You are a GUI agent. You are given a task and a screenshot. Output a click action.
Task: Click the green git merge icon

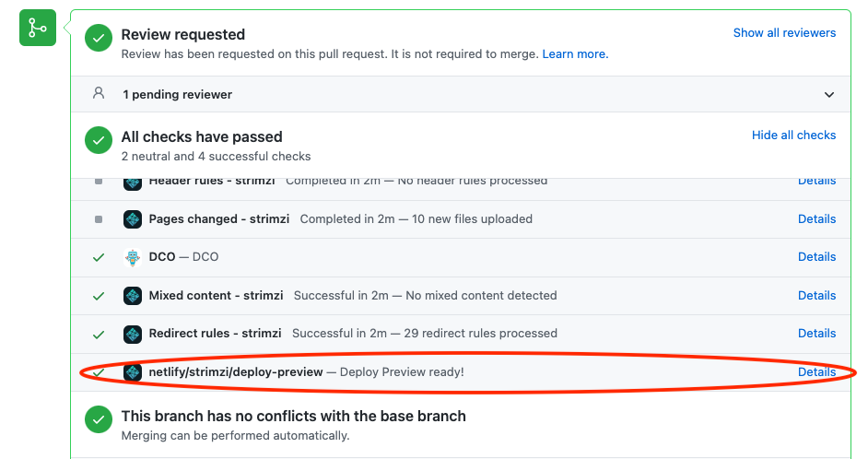pyautogui.click(x=38, y=28)
